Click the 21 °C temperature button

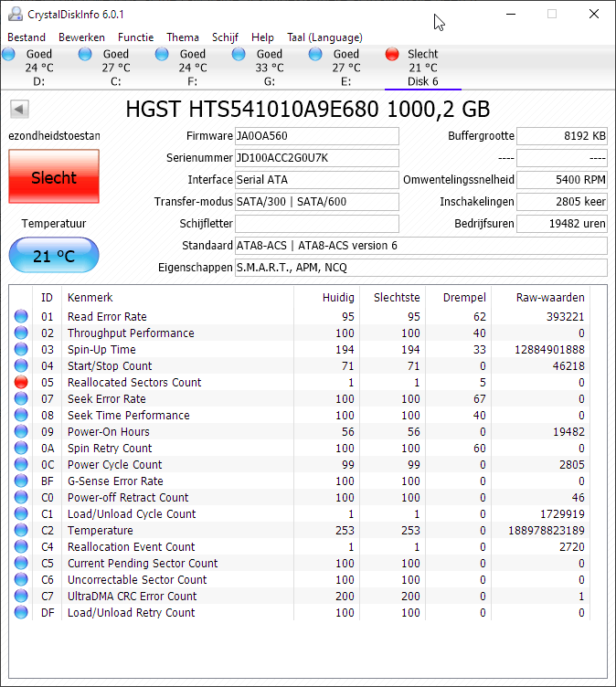54,256
